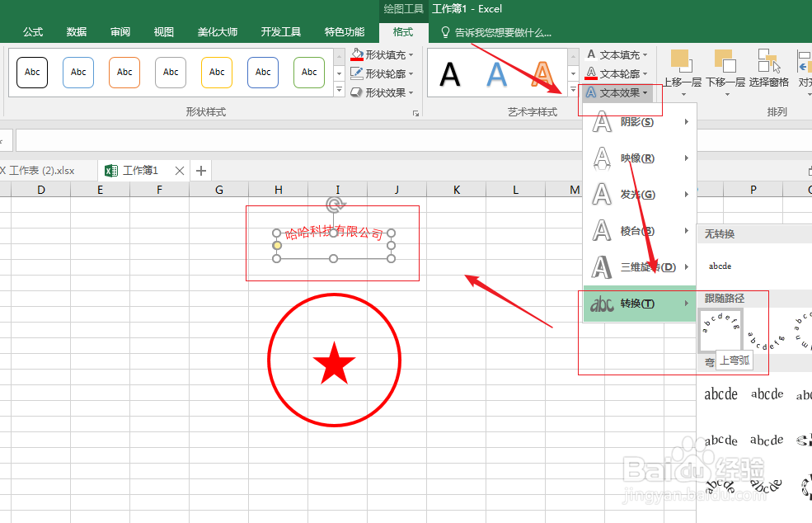
Task: Click the 下移一层 (Send Backward) icon
Action: coord(725,66)
